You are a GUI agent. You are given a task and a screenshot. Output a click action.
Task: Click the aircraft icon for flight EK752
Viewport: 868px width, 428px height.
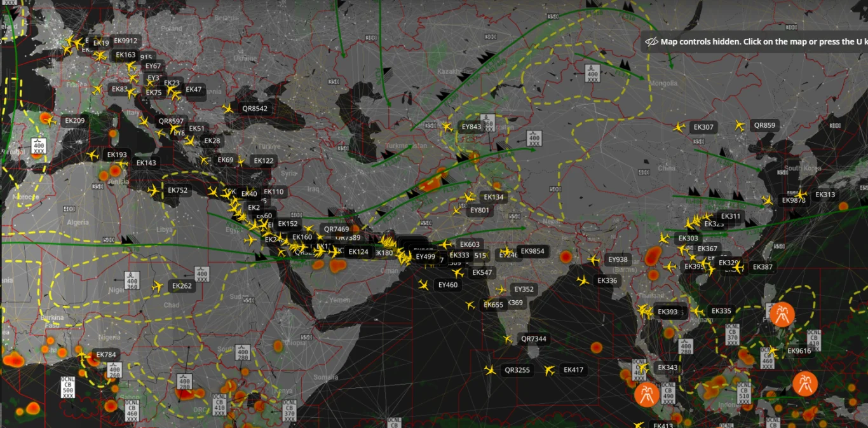153,190
